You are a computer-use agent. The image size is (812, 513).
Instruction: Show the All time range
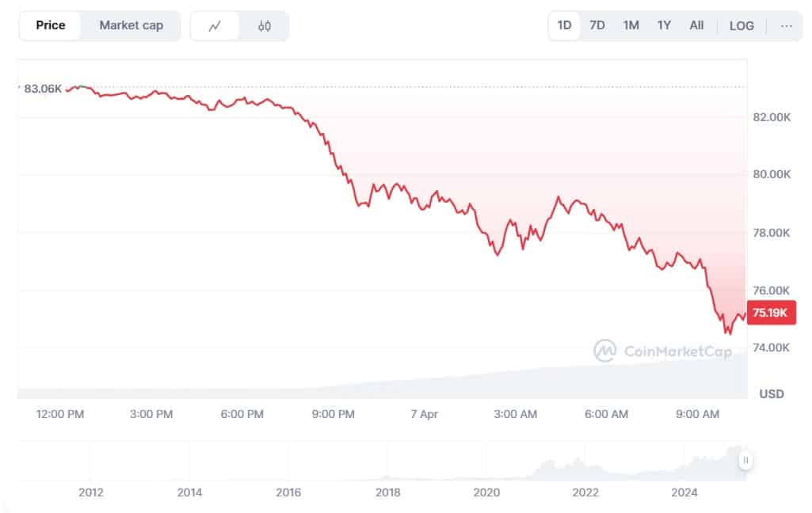point(696,25)
